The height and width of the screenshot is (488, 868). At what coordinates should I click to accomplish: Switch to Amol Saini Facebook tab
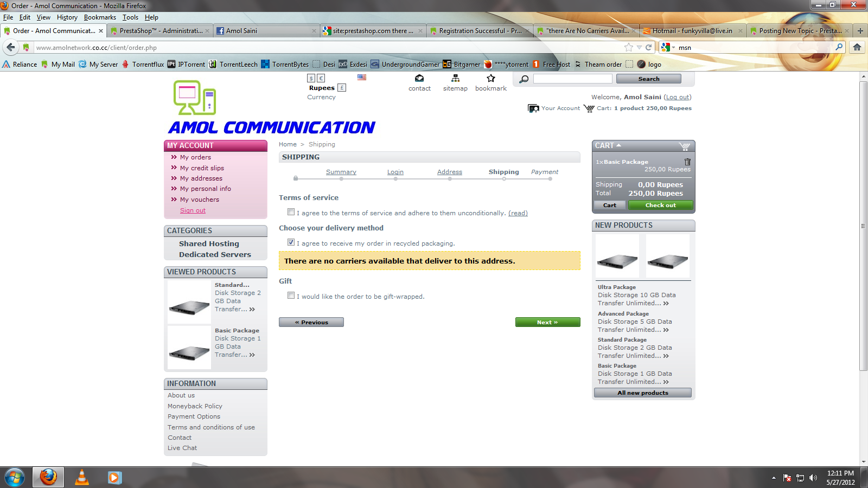coord(266,31)
